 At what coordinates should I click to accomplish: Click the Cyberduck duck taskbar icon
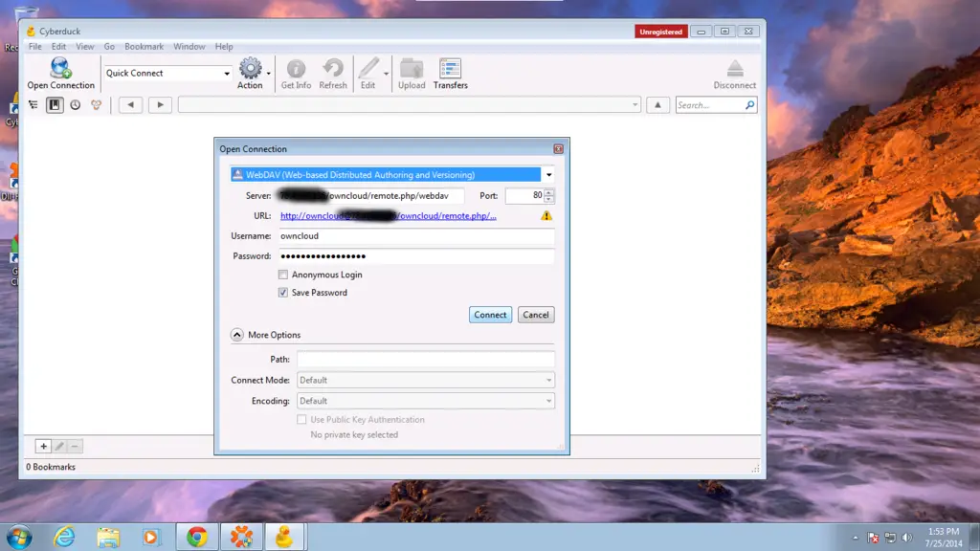tap(284, 537)
